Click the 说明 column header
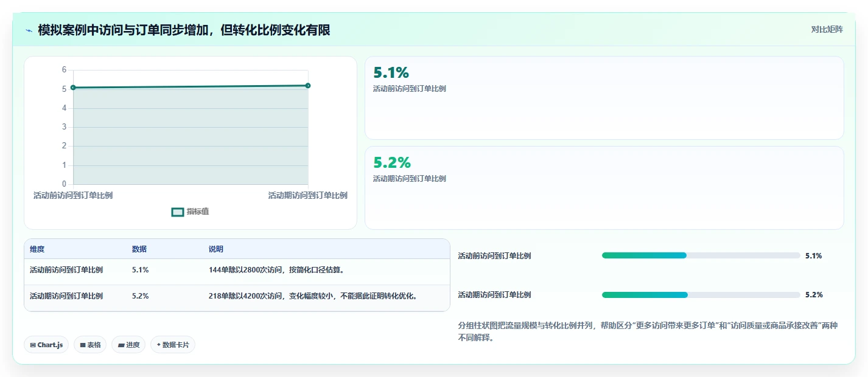The image size is (868, 377). point(216,249)
